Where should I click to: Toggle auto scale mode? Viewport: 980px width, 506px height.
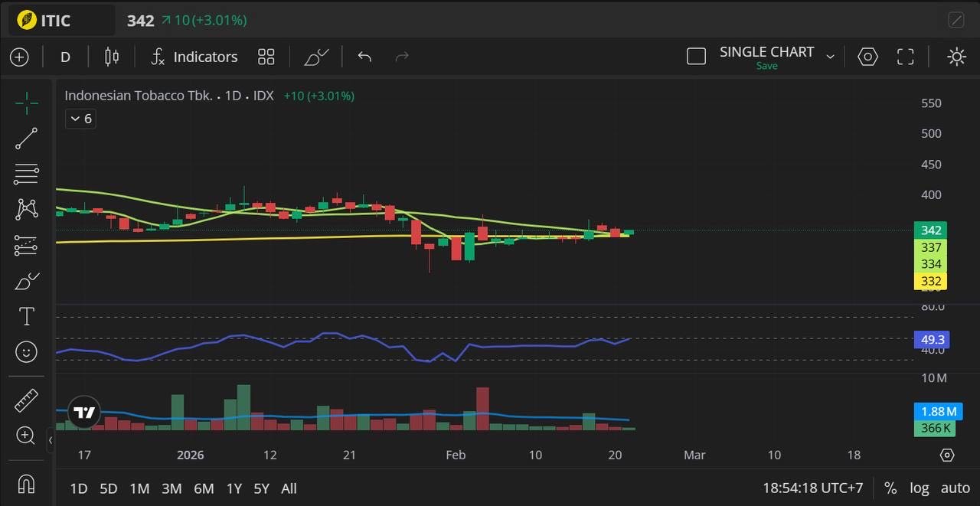955,488
